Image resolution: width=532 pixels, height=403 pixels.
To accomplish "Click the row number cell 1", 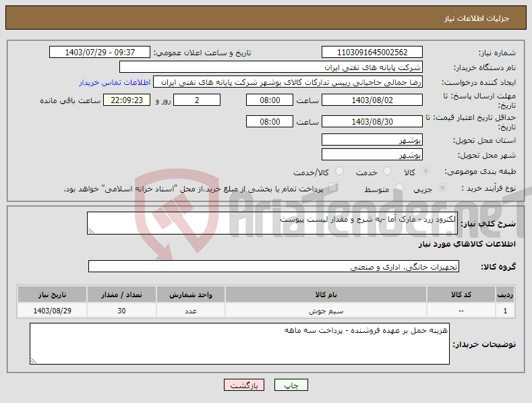I will pos(505,311).
